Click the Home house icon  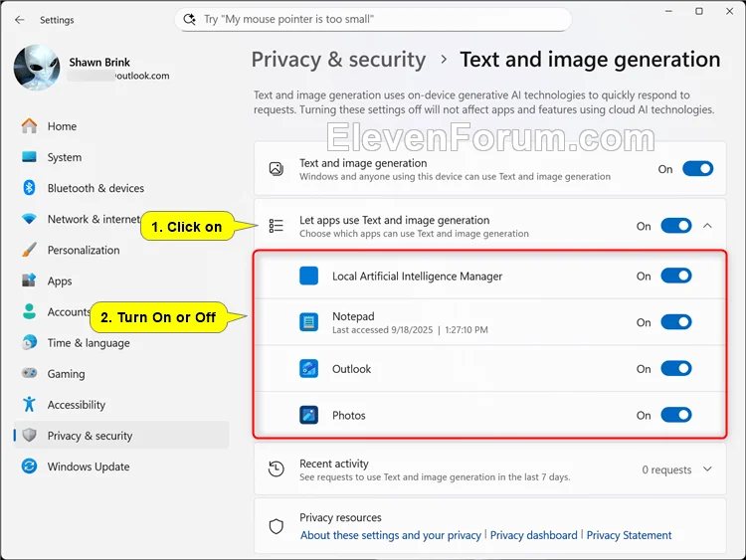pyautogui.click(x=29, y=126)
